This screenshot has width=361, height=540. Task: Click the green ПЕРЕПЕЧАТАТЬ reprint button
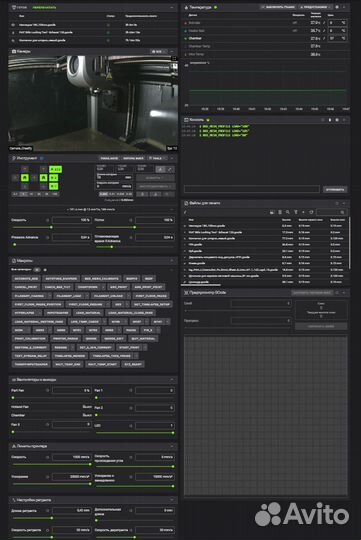pos(44,7)
